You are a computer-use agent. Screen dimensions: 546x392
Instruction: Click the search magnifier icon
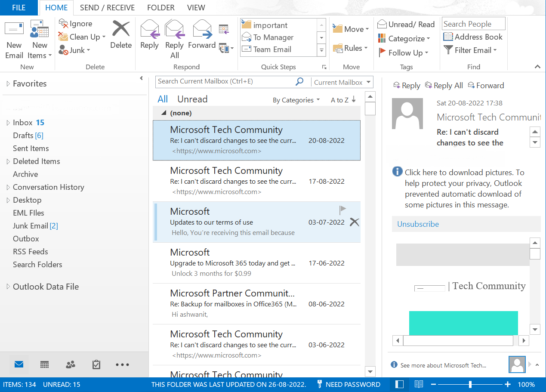click(300, 81)
